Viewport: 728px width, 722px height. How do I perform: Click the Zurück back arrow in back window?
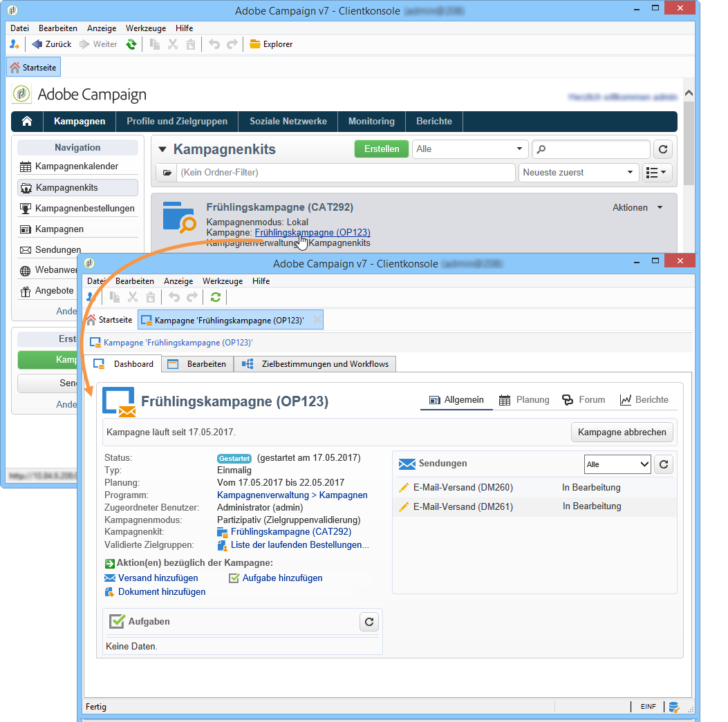pyautogui.click(x=51, y=44)
